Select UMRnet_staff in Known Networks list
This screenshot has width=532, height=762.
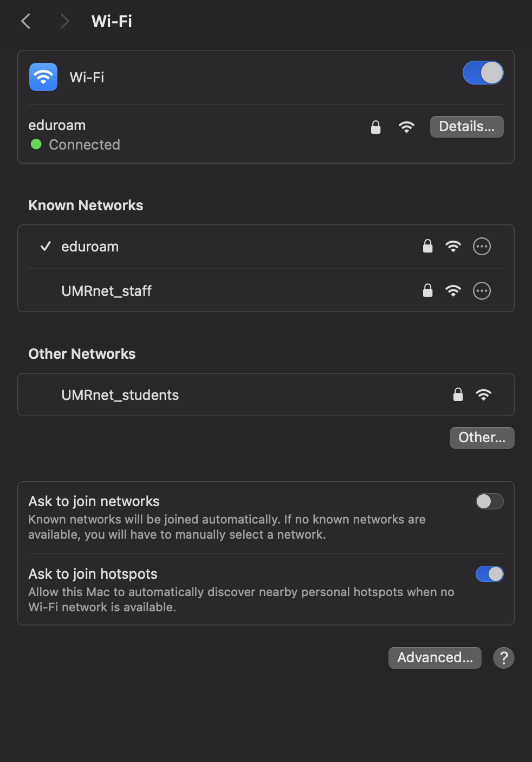(x=266, y=290)
